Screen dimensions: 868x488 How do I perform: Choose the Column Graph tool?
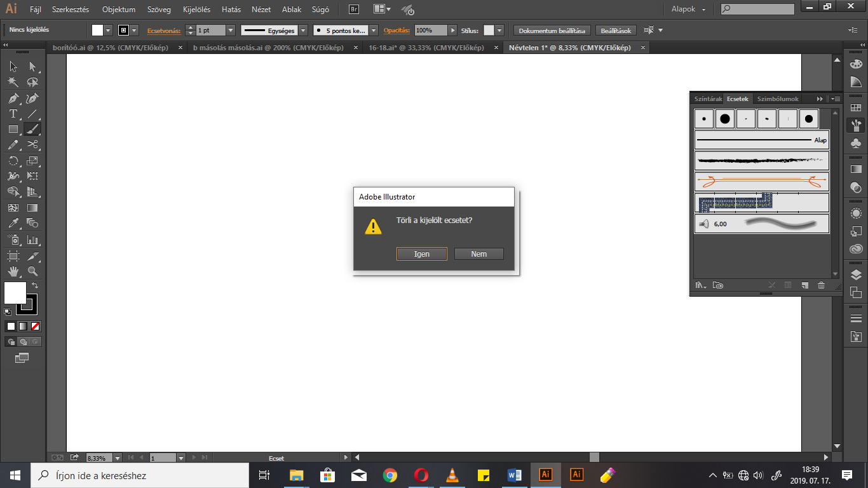coord(32,240)
